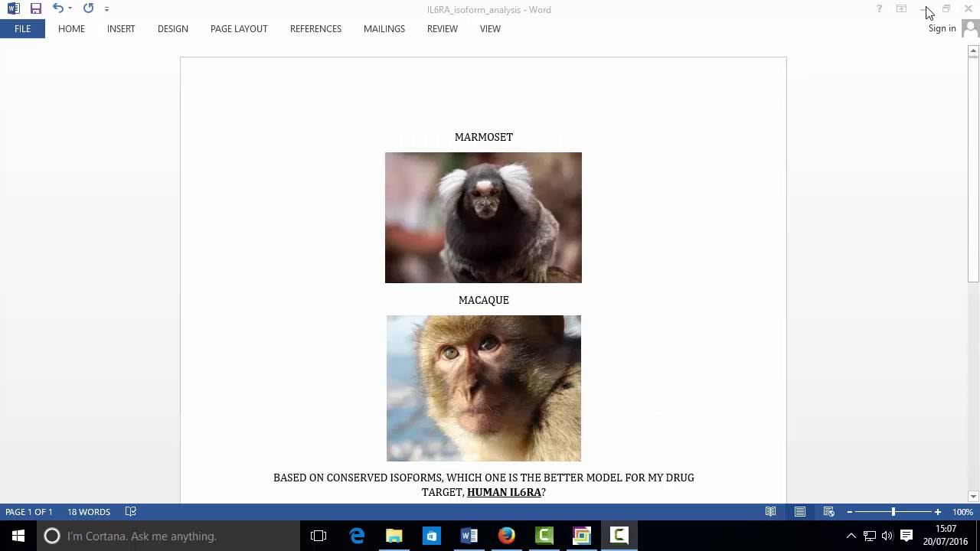Image resolution: width=980 pixels, height=551 pixels.
Task: Select the marmoset picture
Action: (483, 217)
